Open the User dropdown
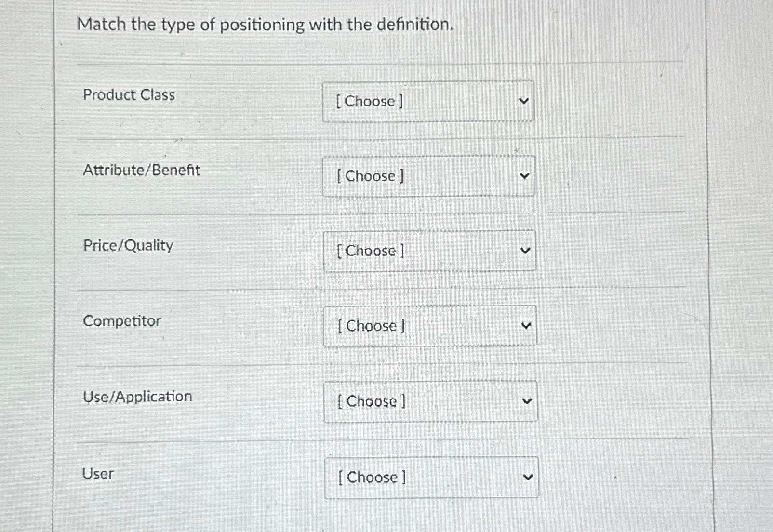 pos(431,477)
